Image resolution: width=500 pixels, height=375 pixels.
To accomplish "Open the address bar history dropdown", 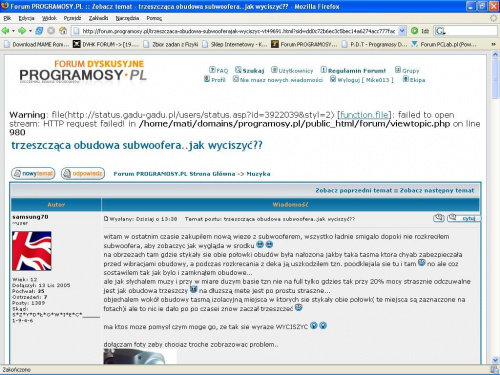I will click(402, 31).
